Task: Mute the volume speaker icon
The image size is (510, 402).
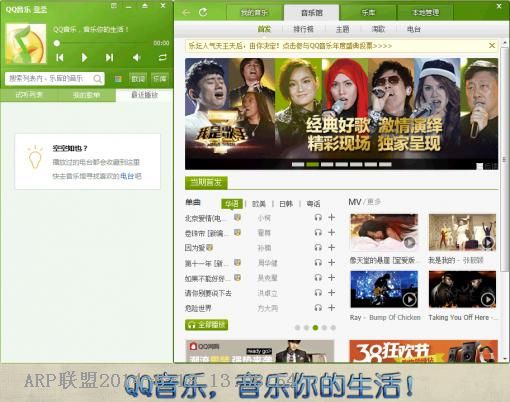Action: click(136, 58)
